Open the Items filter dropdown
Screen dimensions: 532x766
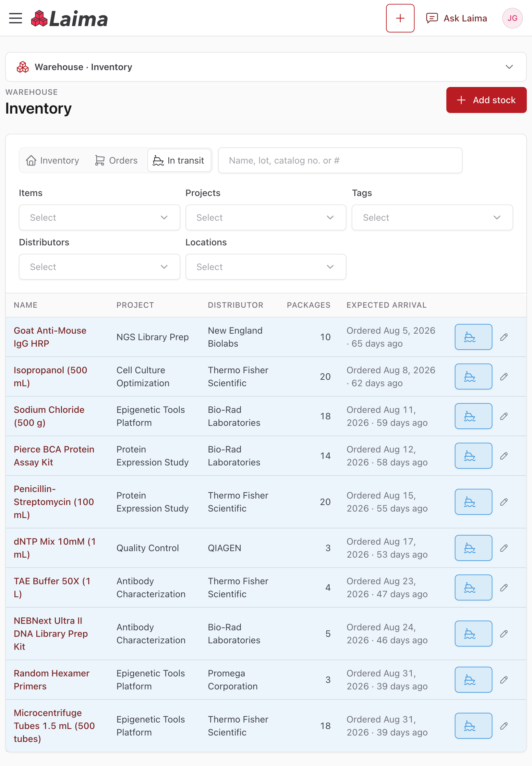coord(99,217)
